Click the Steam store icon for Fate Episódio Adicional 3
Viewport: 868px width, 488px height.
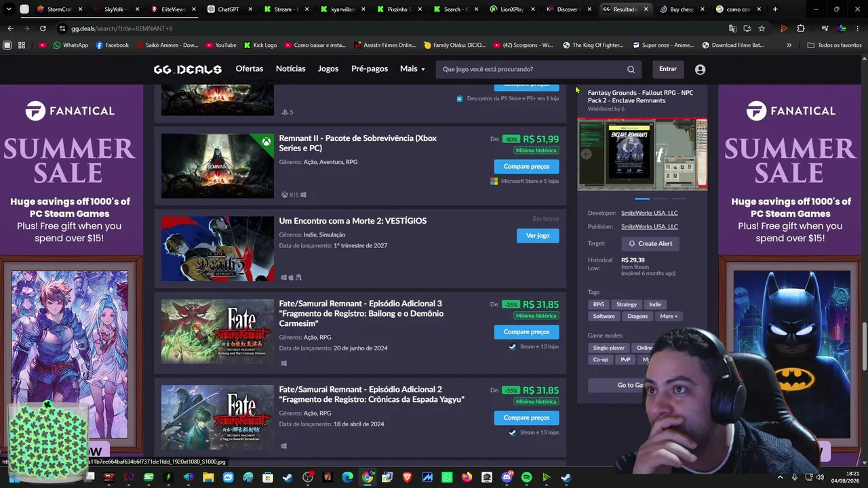click(513, 346)
